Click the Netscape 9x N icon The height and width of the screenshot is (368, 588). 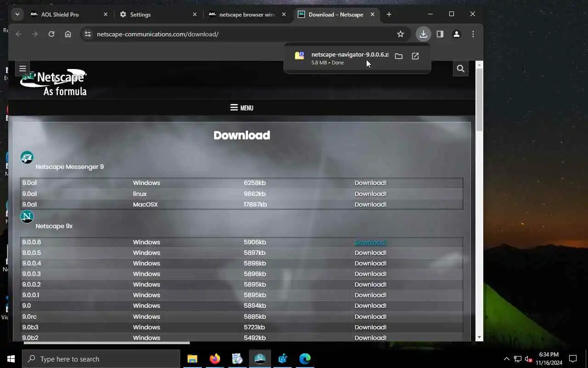[27, 217]
